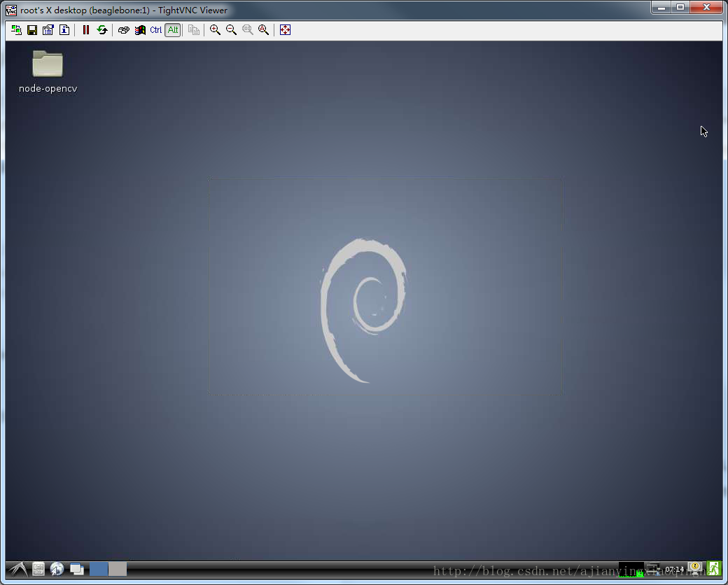
Task: Save connection info with the floppy icon
Action: click(x=32, y=30)
